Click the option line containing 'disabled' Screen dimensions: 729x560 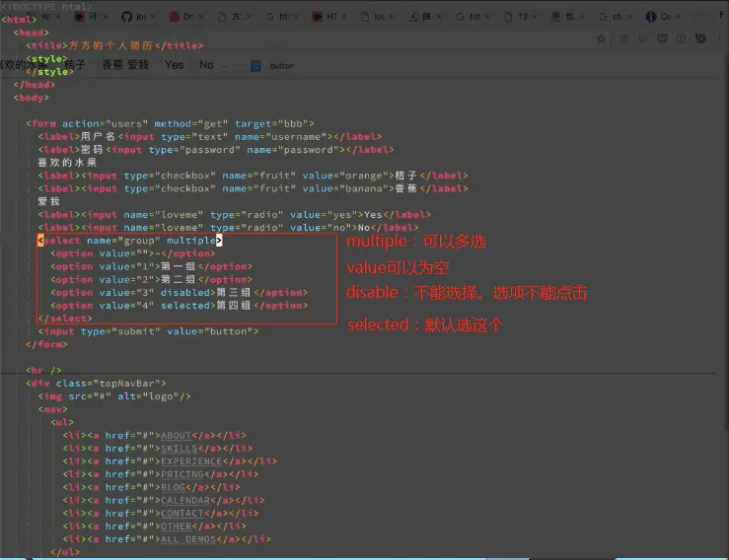tap(179, 292)
